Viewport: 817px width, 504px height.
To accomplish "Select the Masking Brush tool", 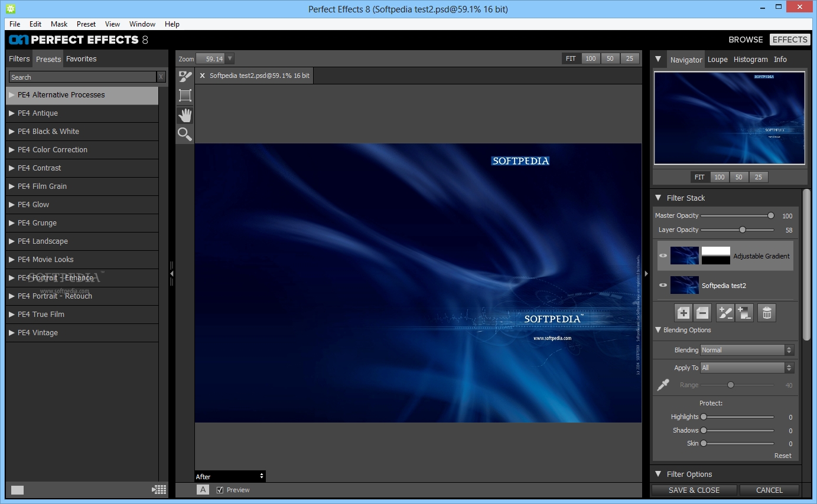I will [185, 77].
